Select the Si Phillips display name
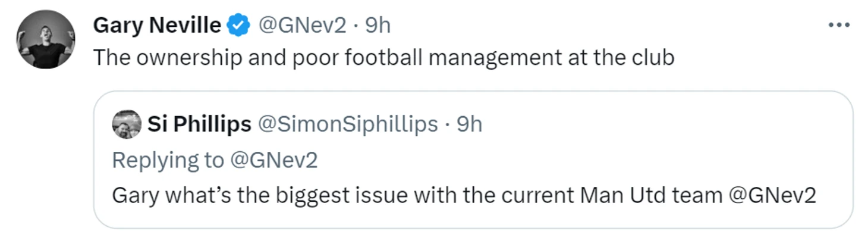 (x=199, y=124)
